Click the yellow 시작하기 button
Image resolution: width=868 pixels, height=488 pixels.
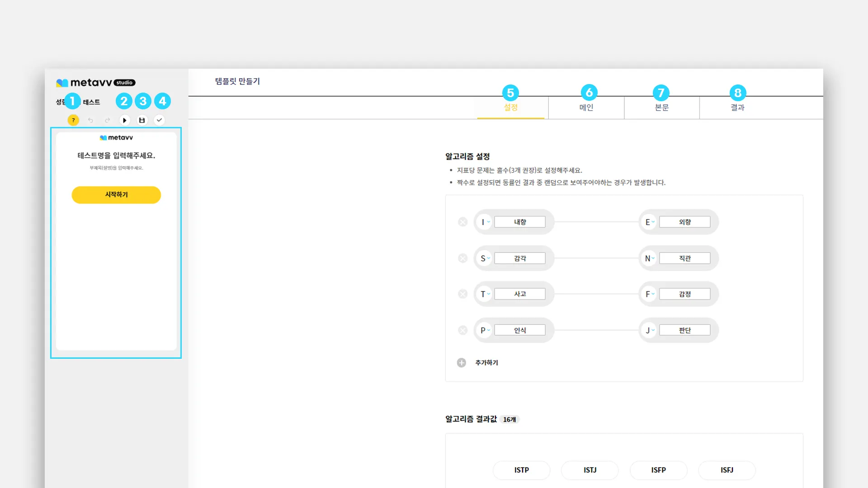click(x=116, y=195)
